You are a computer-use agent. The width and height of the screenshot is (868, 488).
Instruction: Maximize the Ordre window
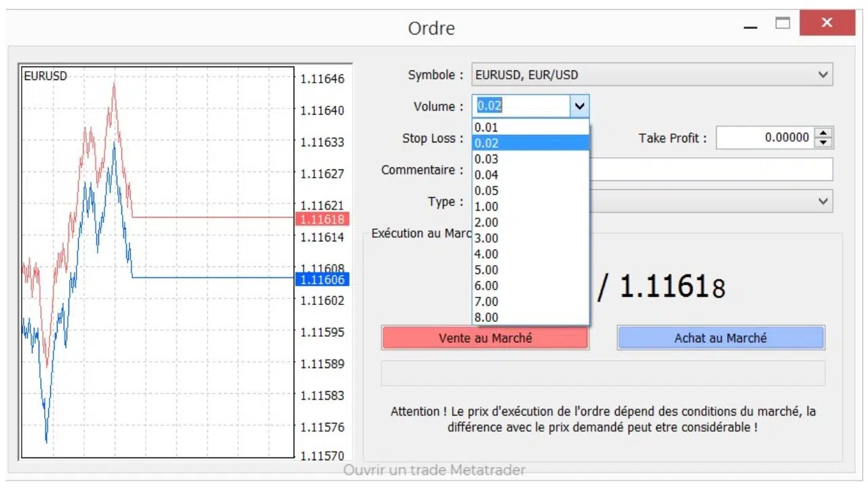783,24
